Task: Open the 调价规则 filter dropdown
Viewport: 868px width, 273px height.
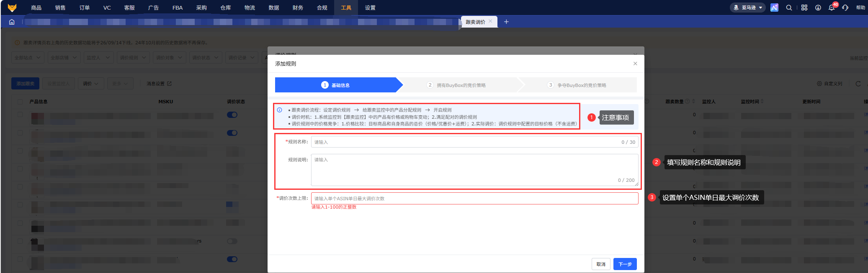Action: [x=133, y=58]
